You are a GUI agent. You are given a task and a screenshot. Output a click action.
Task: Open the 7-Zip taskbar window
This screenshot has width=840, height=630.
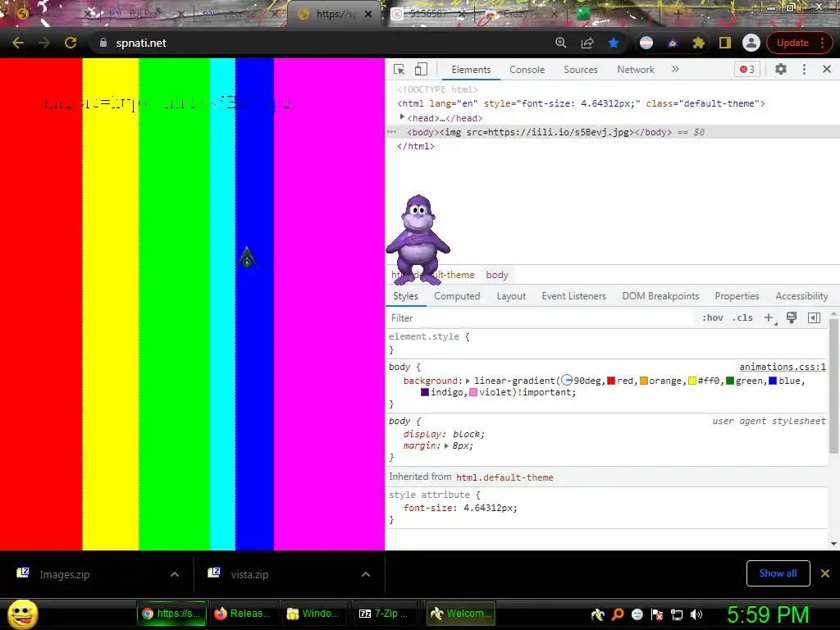pos(384,614)
